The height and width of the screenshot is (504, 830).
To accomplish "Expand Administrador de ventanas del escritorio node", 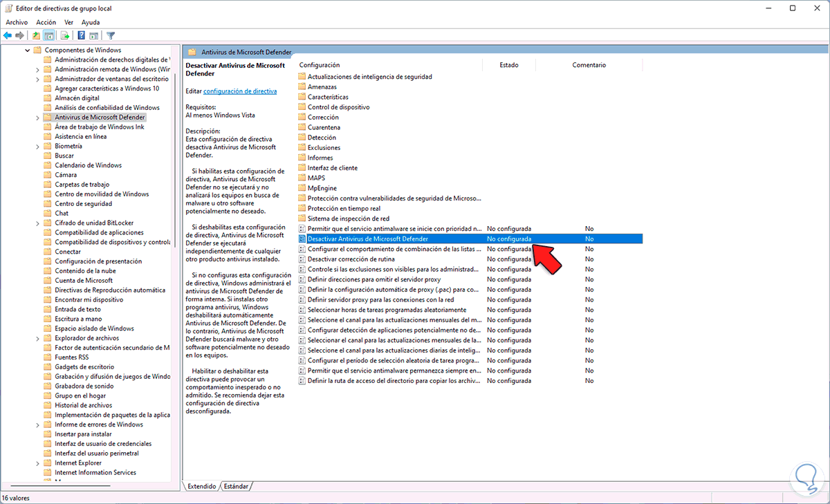I will click(37, 79).
